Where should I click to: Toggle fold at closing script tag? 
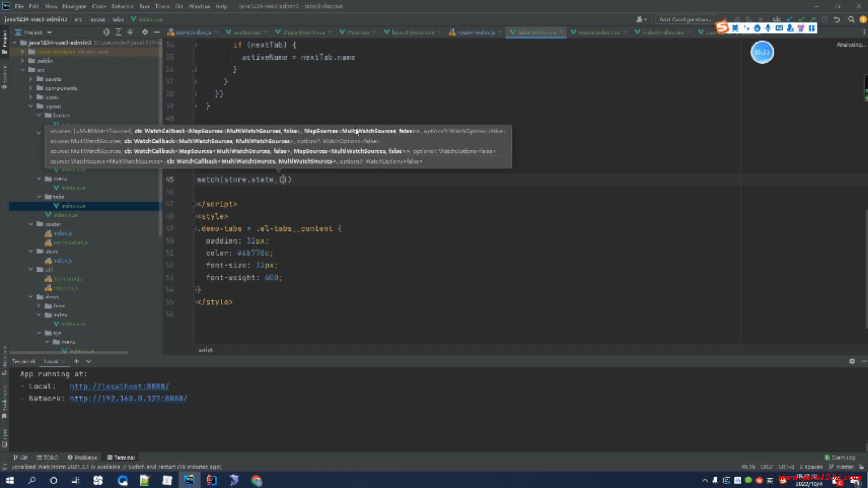(194, 204)
